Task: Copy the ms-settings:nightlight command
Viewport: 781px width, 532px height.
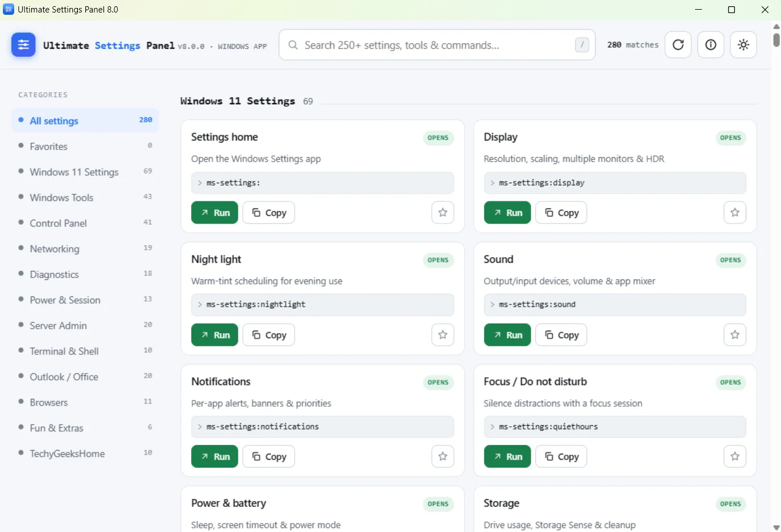Action: pos(268,335)
